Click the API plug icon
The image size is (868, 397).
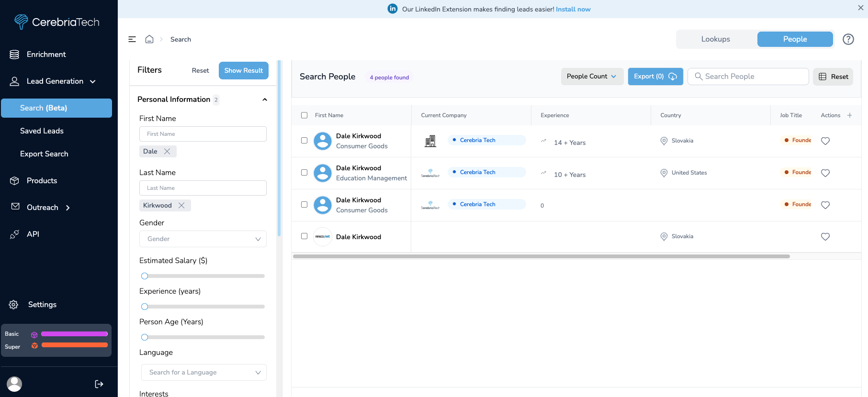(x=14, y=234)
